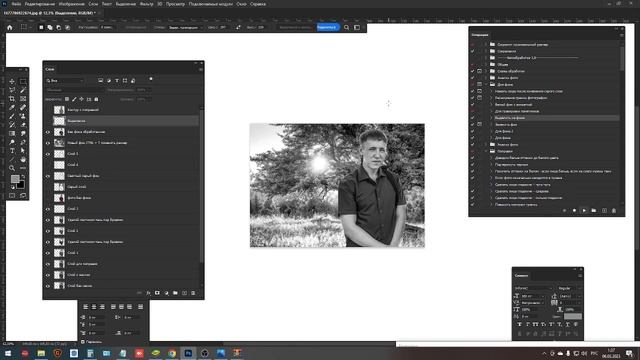This screenshot has width=640, height=360.
Task: Toggle checkmark for 'Сохранения' action set
Action: click(473, 51)
